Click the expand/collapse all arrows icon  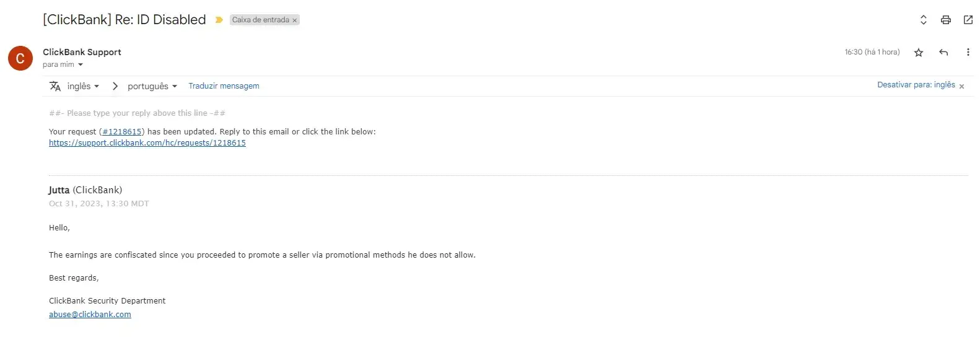923,20
